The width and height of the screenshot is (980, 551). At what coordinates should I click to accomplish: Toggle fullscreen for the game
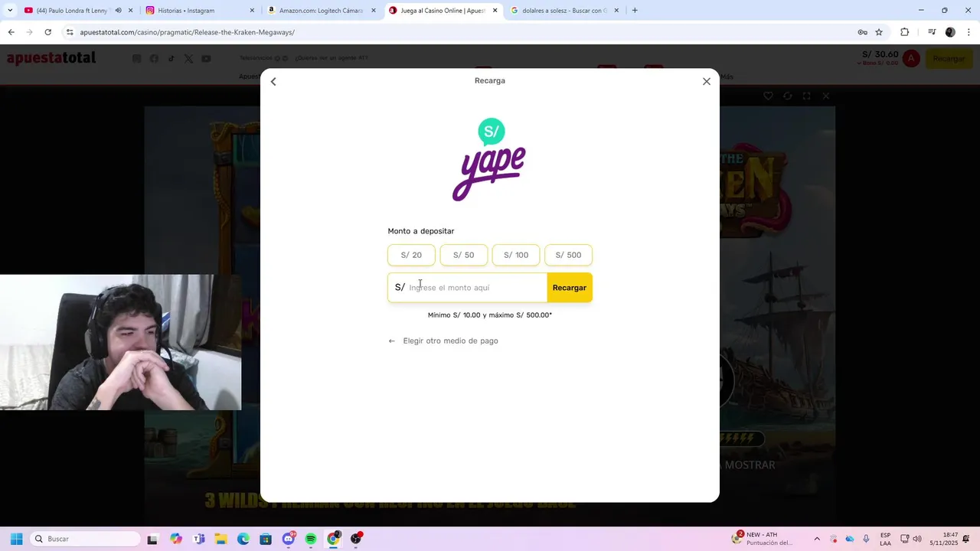(806, 96)
